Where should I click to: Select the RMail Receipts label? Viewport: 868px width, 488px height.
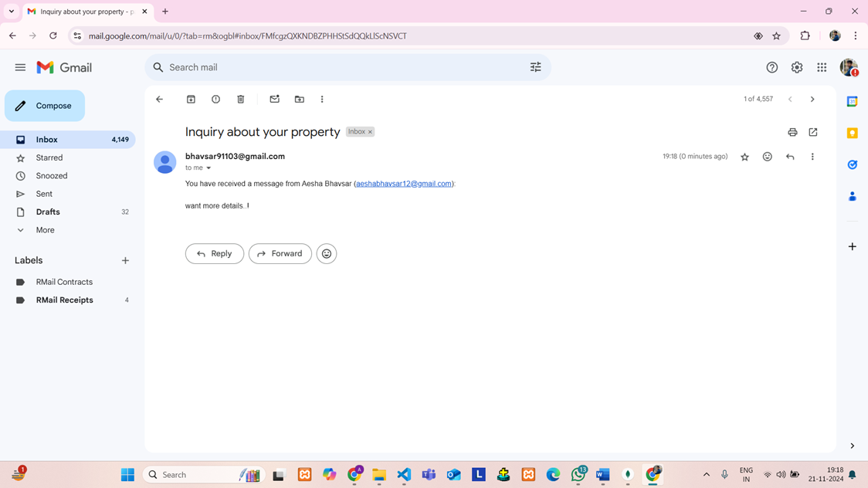(64, 300)
